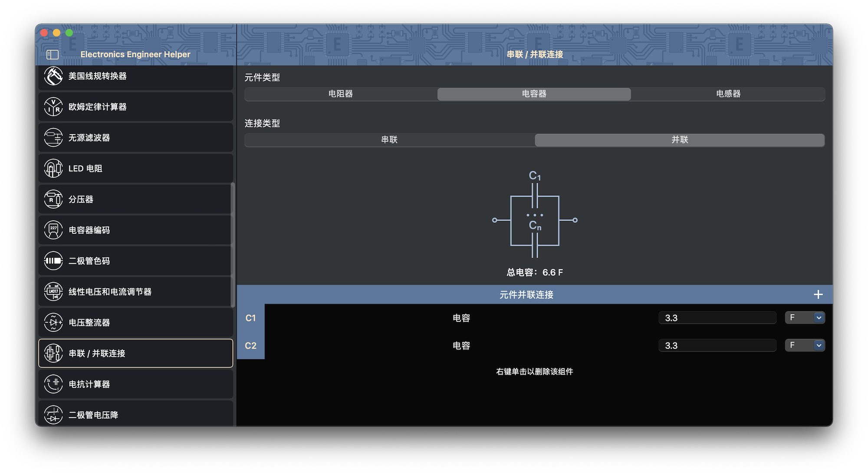Open the unit dropdown for C2
Screen dimensions: 868x473
click(805, 345)
